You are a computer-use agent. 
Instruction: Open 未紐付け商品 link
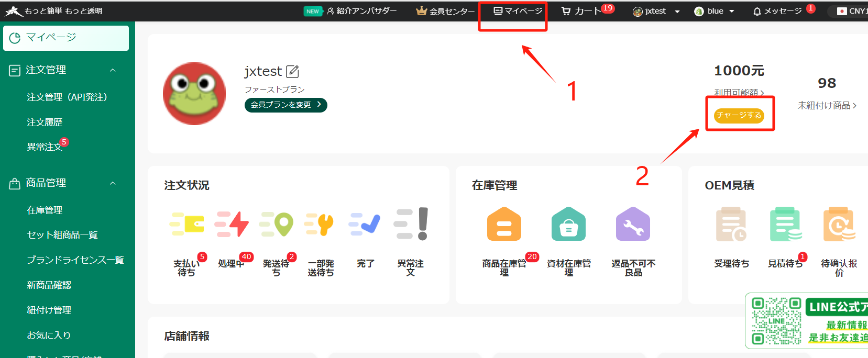point(827,106)
